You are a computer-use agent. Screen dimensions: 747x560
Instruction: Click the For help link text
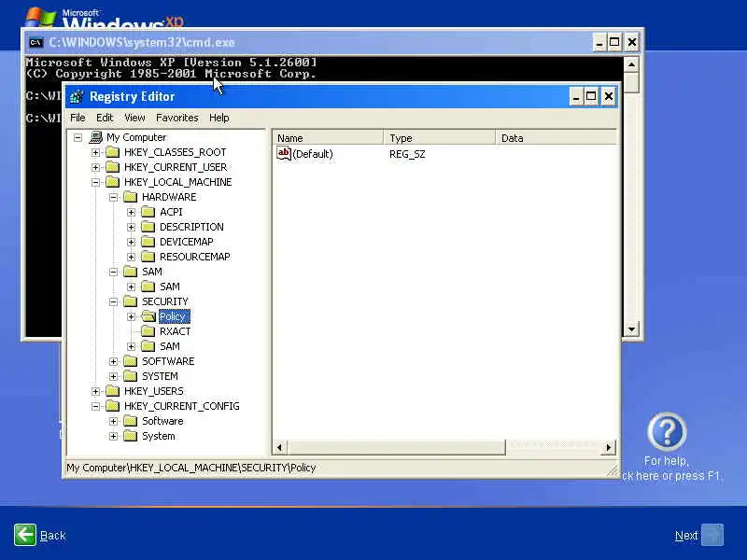(x=666, y=461)
